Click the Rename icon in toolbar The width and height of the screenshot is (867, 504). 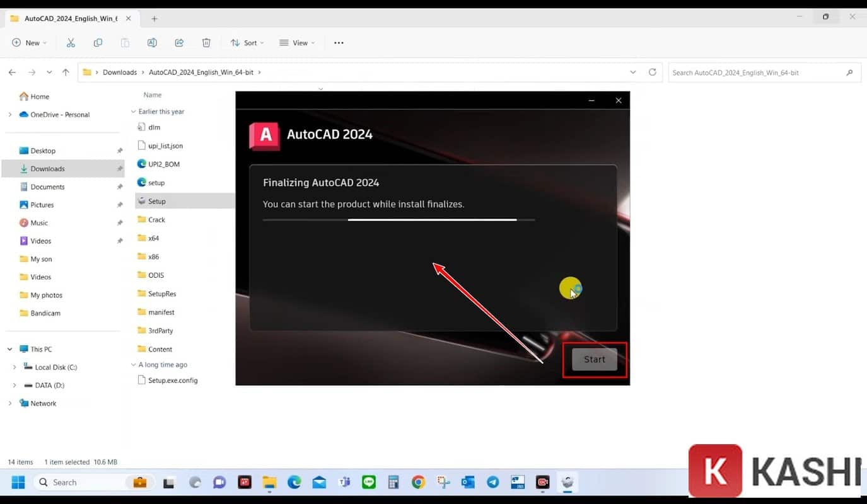pos(152,43)
